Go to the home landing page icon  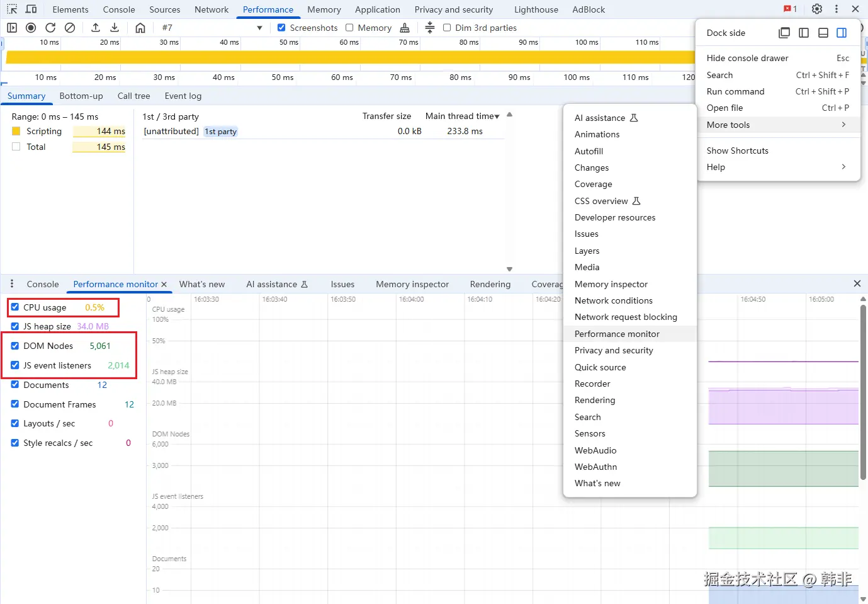pyautogui.click(x=140, y=28)
